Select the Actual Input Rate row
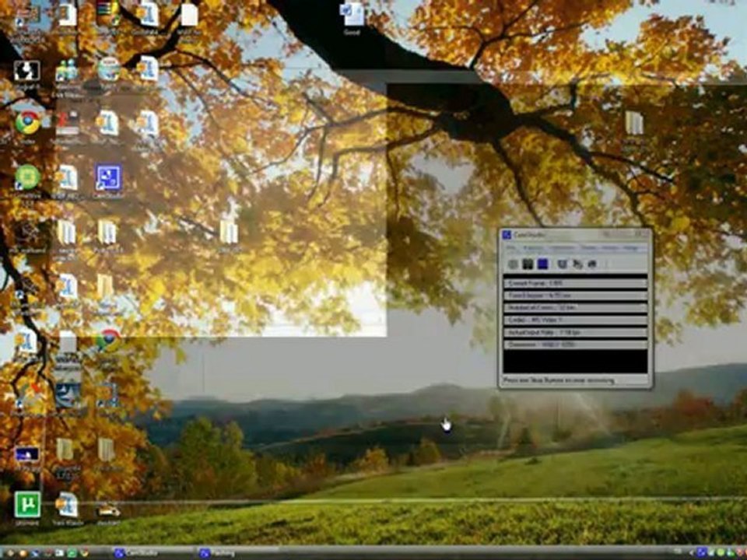747x560 pixels. pos(576,332)
